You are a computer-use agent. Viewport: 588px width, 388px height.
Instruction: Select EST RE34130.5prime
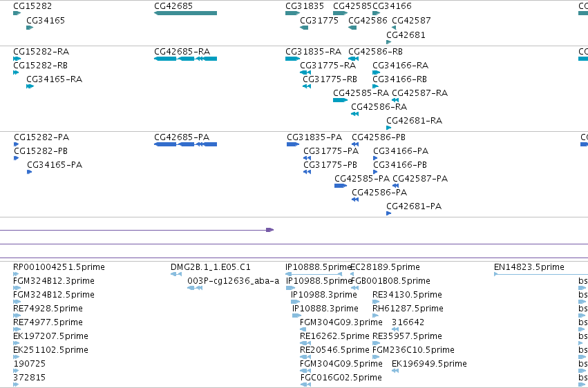[x=407, y=295]
